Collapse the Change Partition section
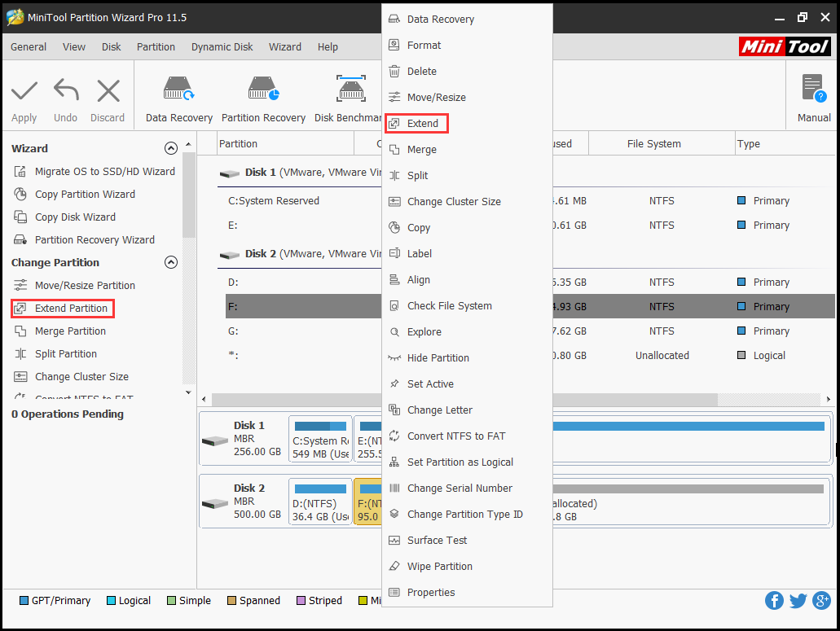Image resolution: width=840 pixels, height=631 pixels. pyautogui.click(x=171, y=262)
